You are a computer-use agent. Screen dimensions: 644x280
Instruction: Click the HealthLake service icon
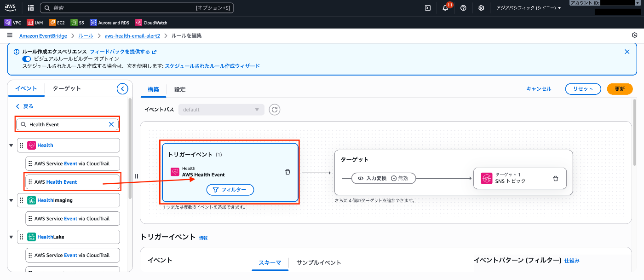(x=31, y=237)
